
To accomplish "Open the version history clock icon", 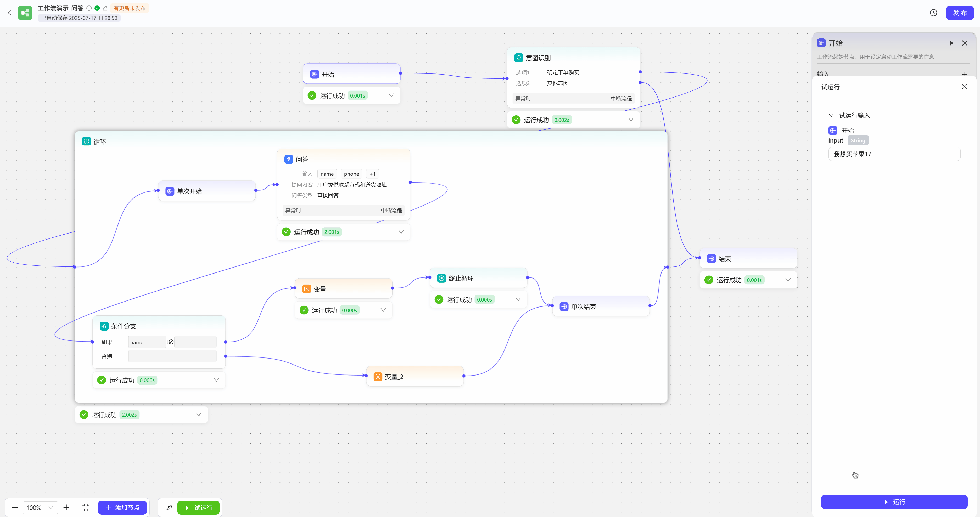I will (933, 13).
